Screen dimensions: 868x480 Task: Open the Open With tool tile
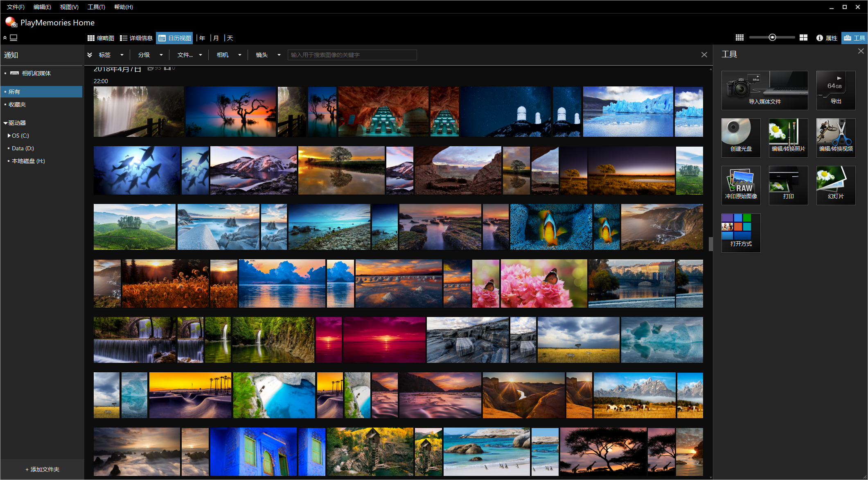pos(741,233)
